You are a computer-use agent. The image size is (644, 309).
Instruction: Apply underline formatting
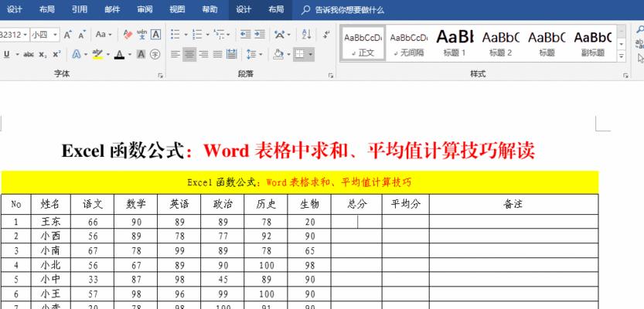6,54
